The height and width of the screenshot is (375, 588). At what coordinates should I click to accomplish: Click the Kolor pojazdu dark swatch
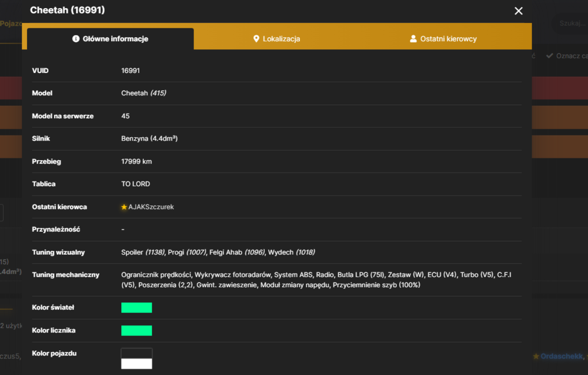(136, 353)
